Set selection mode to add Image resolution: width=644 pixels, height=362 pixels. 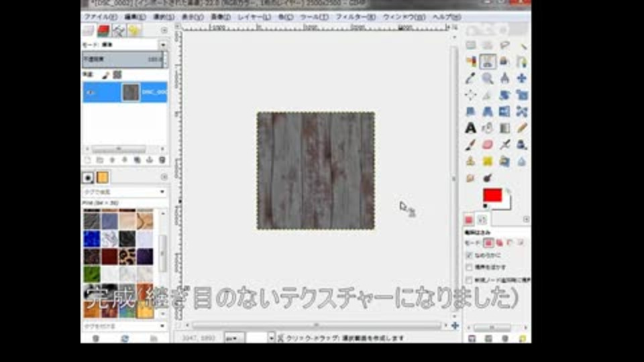tap(499, 243)
